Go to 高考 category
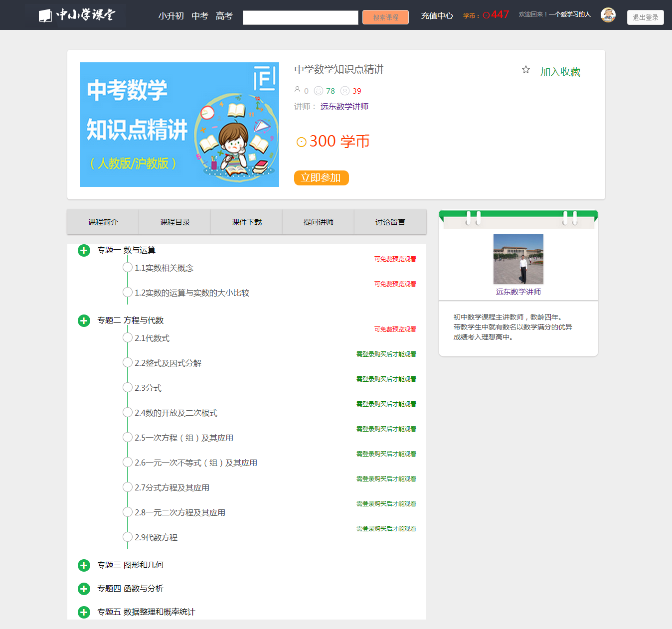The image size is (672, 629). tap(224, 16)
